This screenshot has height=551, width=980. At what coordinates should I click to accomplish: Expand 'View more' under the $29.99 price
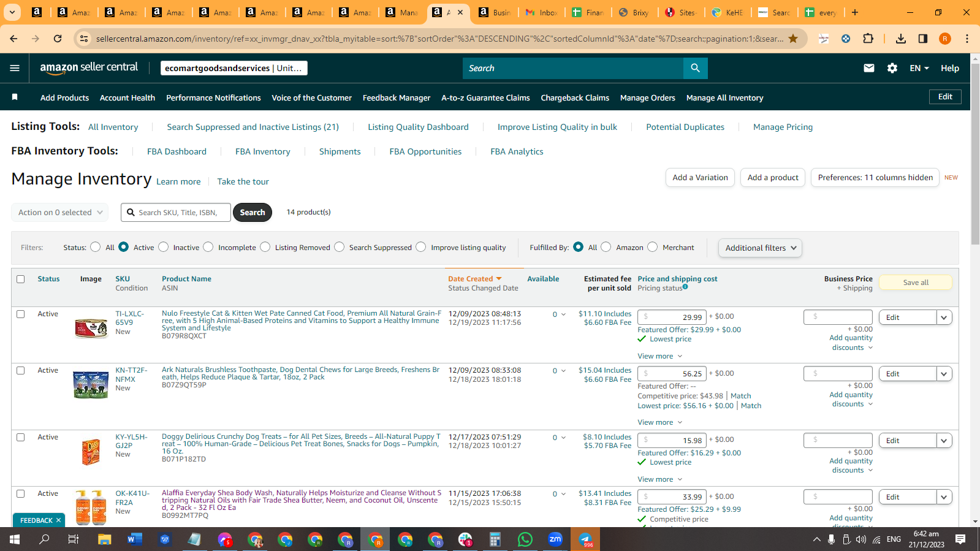pyautogui.click(x=660, y=356)
